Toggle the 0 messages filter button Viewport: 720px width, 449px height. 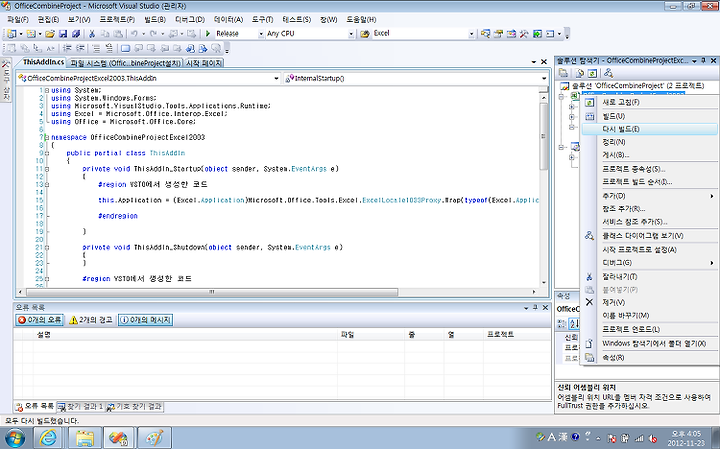point(145,320)
